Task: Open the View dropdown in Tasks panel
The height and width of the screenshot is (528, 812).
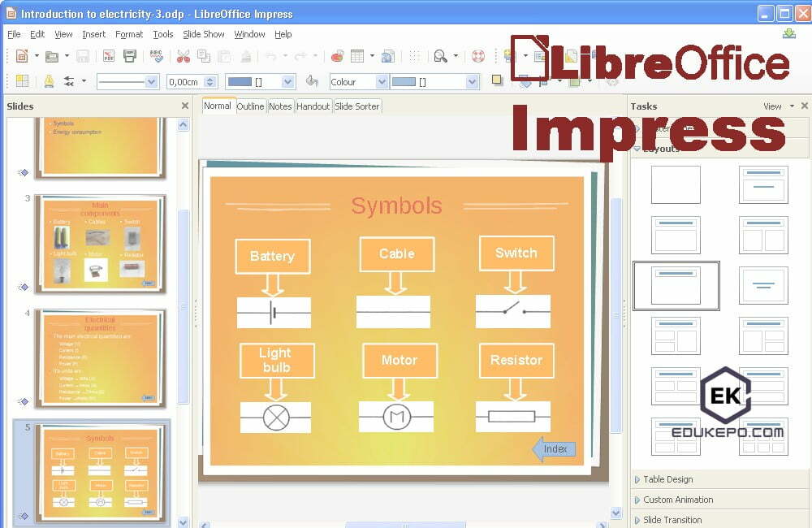Action: tap(777, 106)
